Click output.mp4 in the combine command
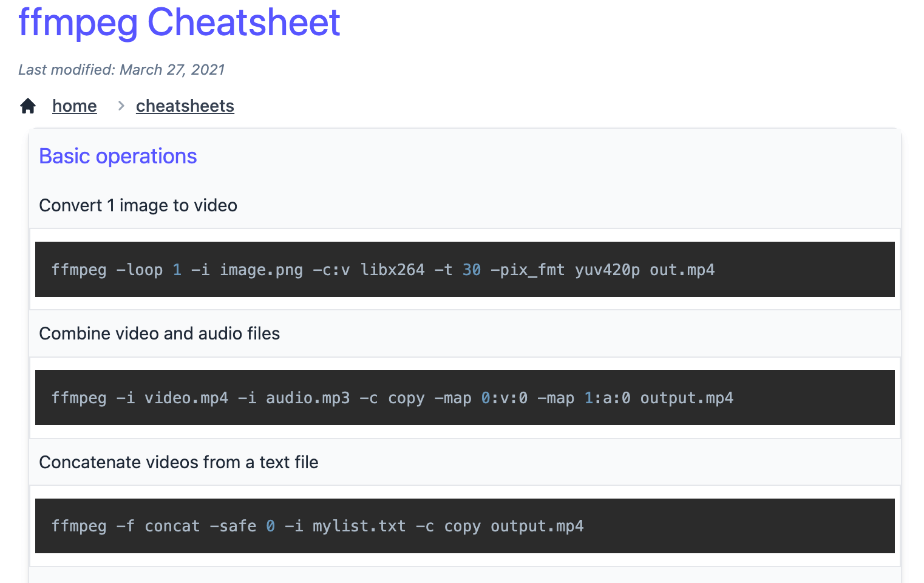 [x=687, y=398]
